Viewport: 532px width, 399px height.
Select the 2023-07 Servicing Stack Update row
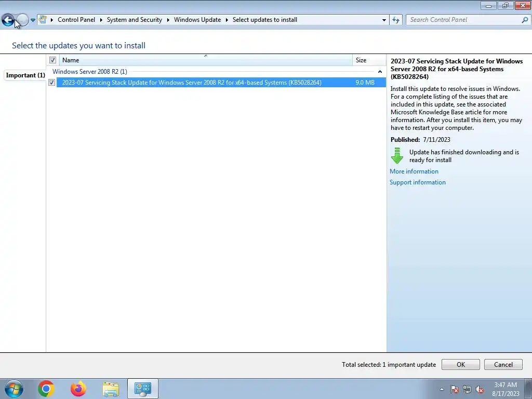click(221, 83)
